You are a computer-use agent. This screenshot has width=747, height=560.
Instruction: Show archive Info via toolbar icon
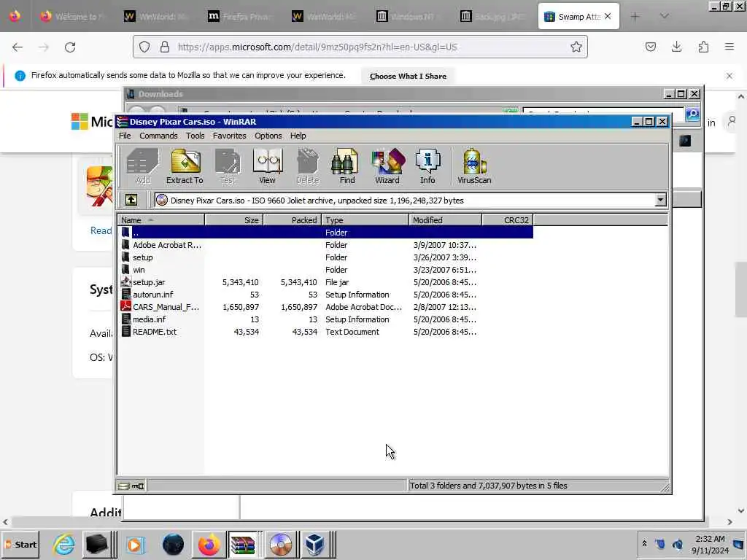coord(427,166)
